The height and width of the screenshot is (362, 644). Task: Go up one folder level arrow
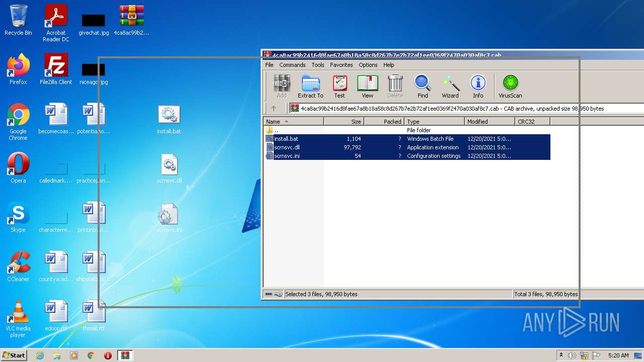pyautogui.click(x=274, y=108)
